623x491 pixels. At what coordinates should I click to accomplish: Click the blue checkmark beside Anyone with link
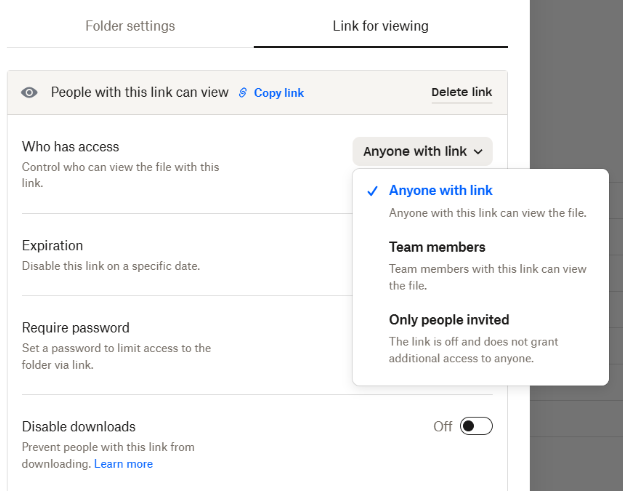[x=372, y=191]
